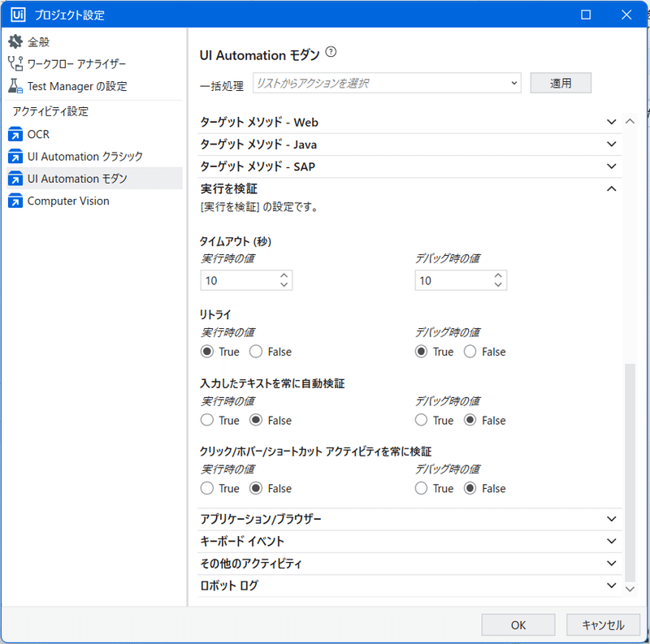The width and height of the screenshot is (650, 644).
Task: Select False for 入力したテキストを常に自動検証 デバッグ時の値
Action: tap(470, 420)
